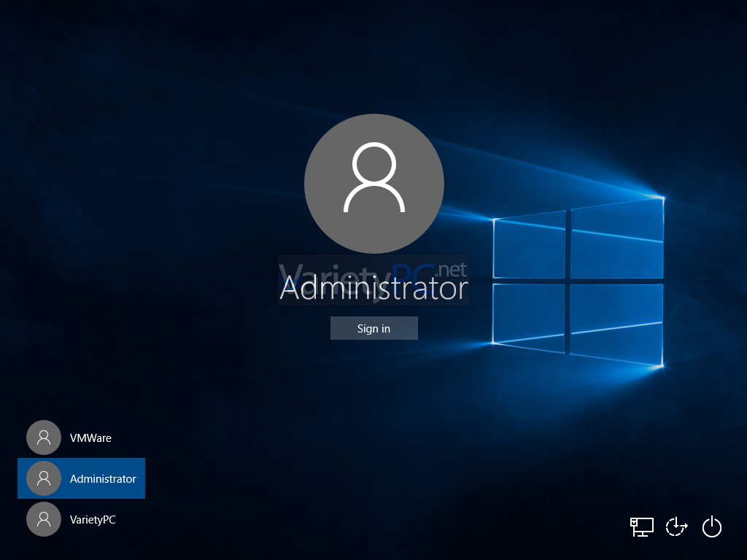Click the bottom-right pane of the Windows logo
The width and height of the screenshot is (747, 560).
click(x=616, y=324)
